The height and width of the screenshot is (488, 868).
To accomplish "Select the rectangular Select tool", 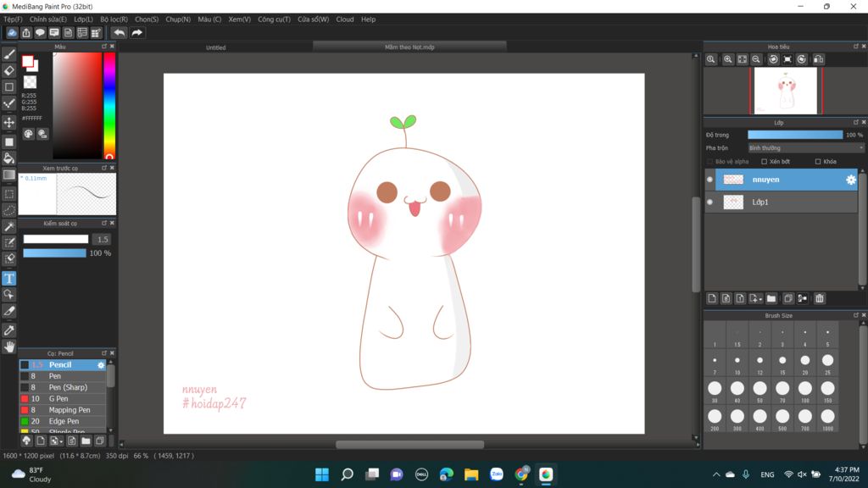I will tap(9, 194).
